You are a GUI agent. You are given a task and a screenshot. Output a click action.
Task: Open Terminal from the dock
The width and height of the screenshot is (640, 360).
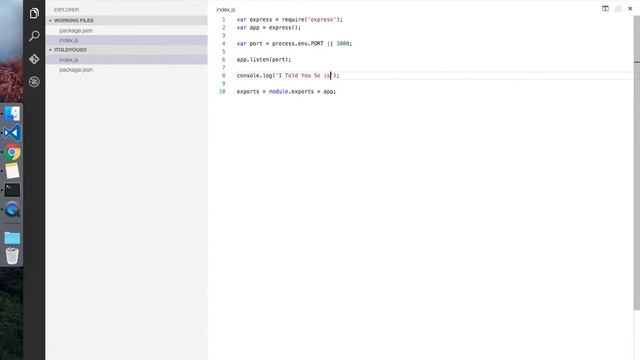pos(12,190)
